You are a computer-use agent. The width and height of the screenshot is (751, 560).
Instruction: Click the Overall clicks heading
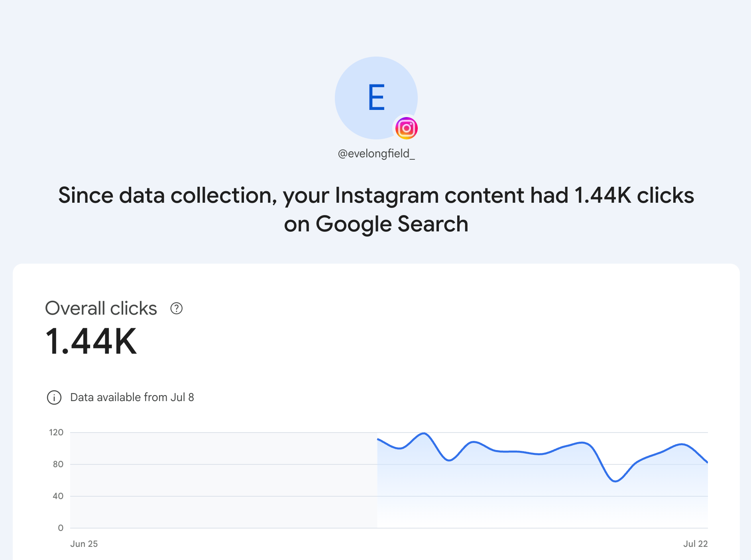pos(101,308)
